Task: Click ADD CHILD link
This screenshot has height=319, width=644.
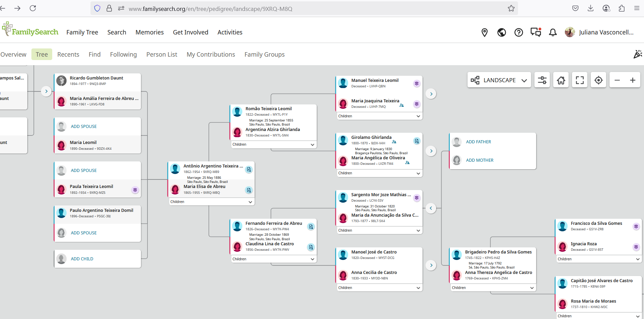Action: coord(82,259)
